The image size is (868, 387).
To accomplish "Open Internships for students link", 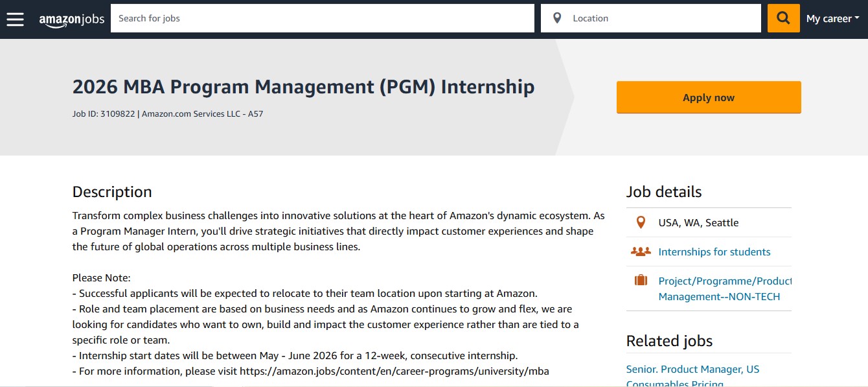I will coord(714,252).
